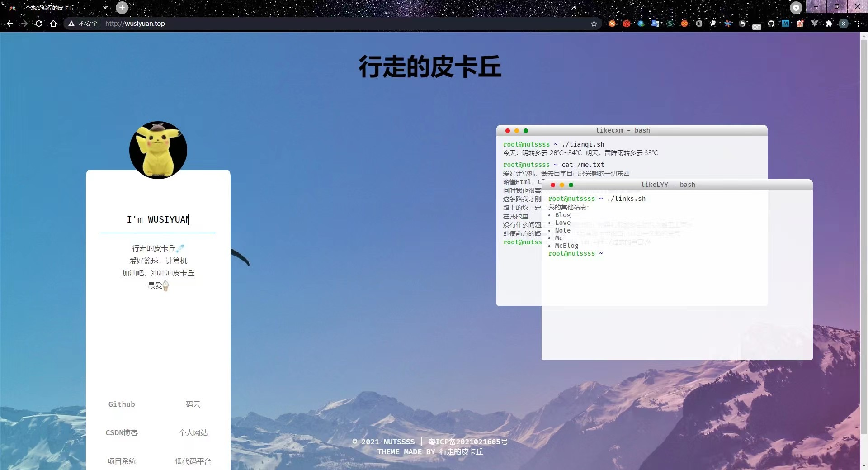Click the bookmark star in address bar
The image size is (868, 470).
pos(594,24)
